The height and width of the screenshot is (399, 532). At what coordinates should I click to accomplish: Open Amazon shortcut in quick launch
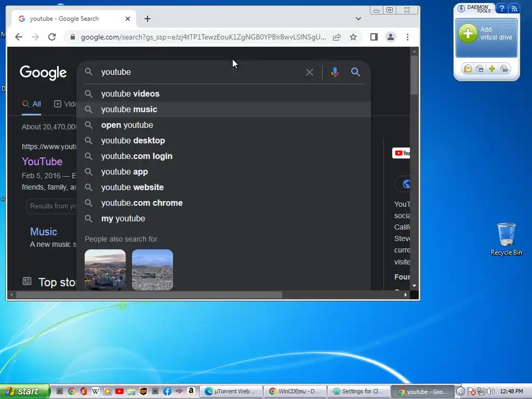click(x=191, y=391)
